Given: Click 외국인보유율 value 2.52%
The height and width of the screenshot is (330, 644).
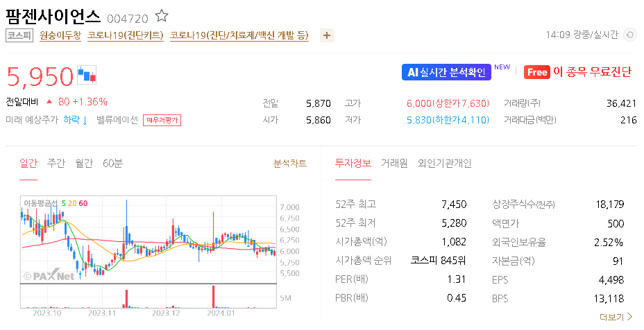Looking at the screenshot, I should pyautogui.click(x=609, y=243).
